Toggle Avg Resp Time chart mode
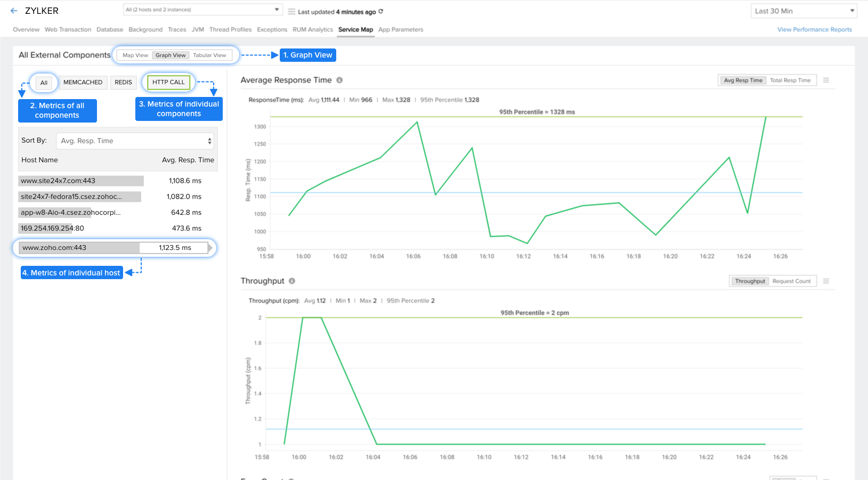This screenshot has width=868, height=480. tap(743, 80)
